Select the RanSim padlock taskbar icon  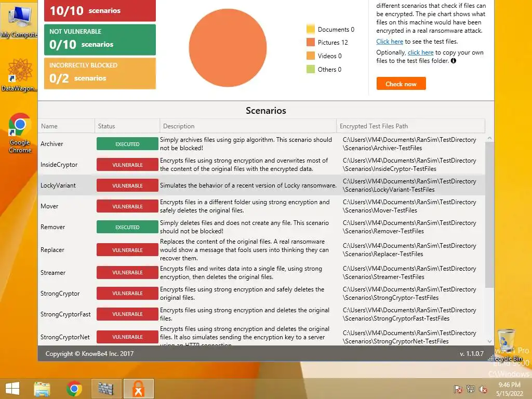click(138, 389)
